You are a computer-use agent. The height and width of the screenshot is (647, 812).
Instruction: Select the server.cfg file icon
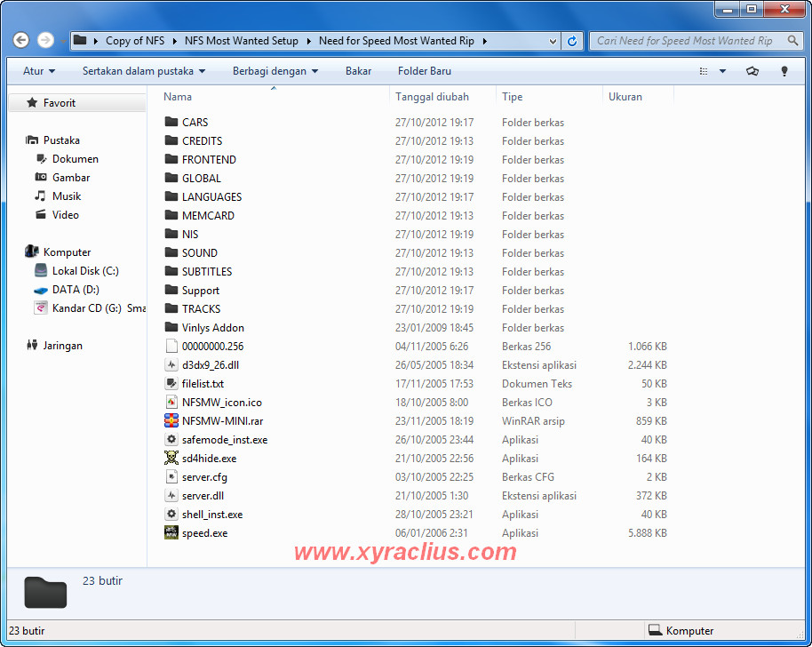[x=171, y=476]
